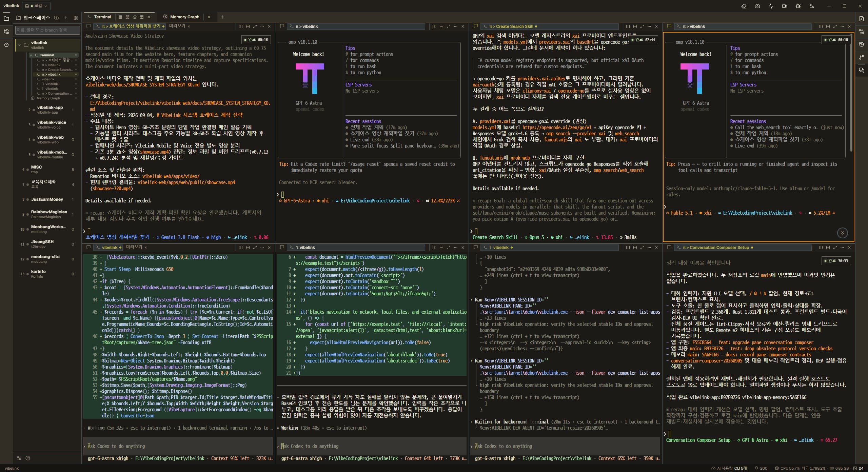
Task: Select the folder explorer icon in left rail
Action: click(x=6, y=18)
